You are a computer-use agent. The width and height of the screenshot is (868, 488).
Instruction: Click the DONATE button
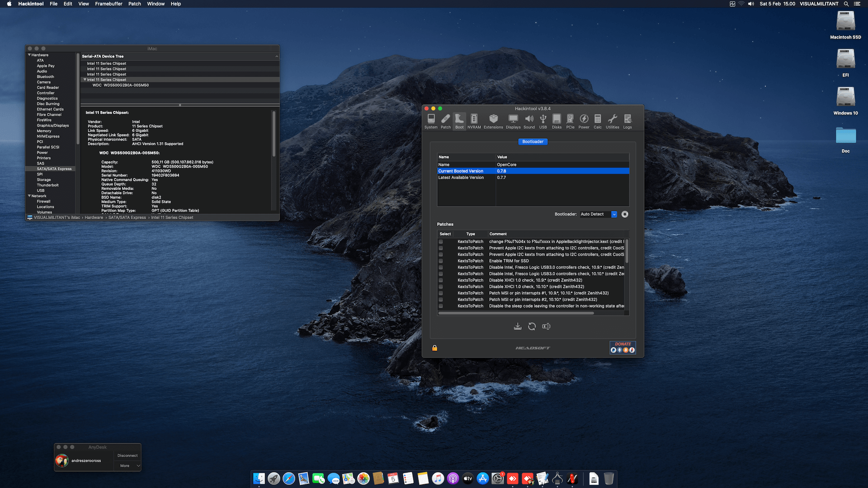tap(623, 347)
